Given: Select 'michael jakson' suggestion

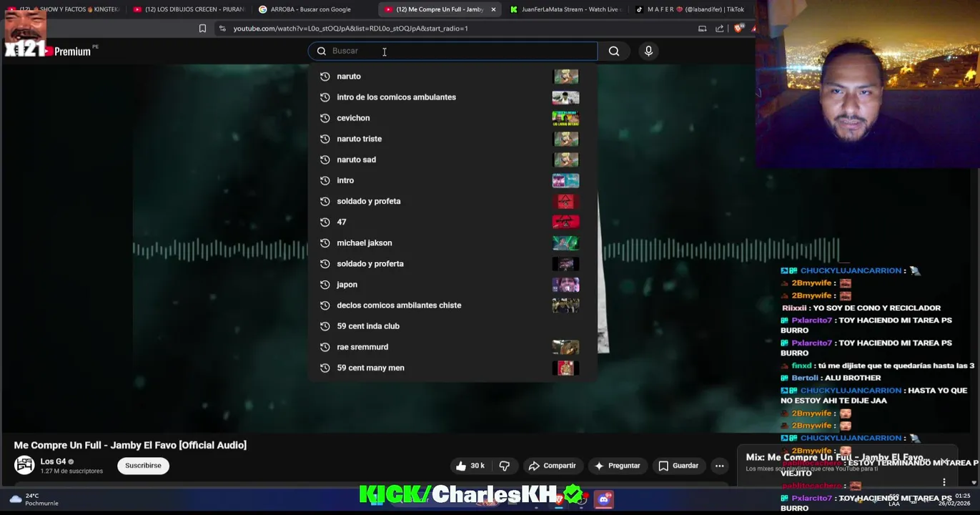Looking at the screenshot, I should pos(452,242).
